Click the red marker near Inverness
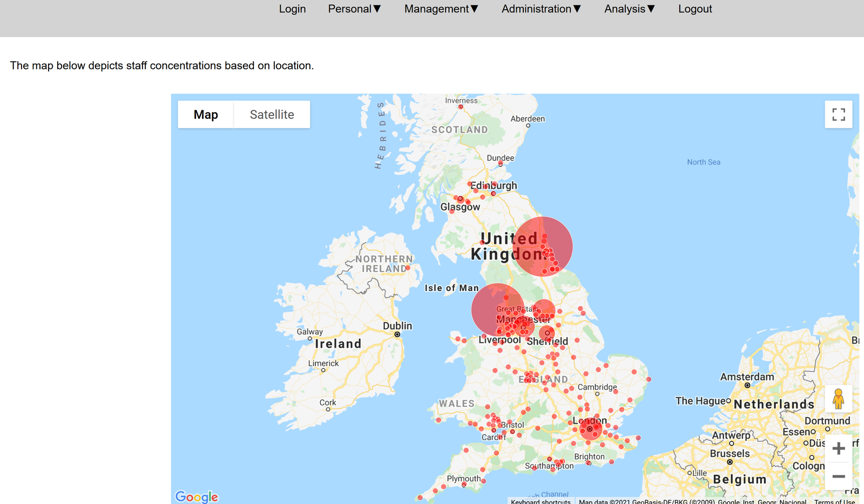This screenshot has height=504, width=864. coord(461,107)
